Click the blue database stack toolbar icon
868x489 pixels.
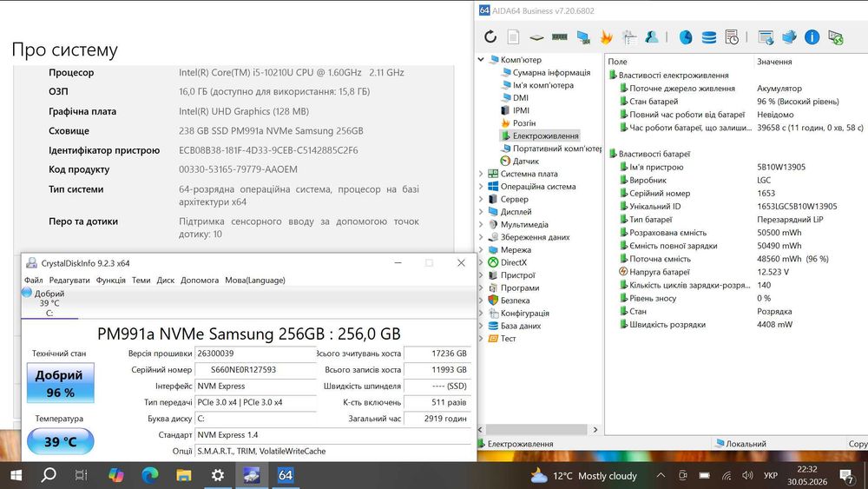[708, 37]
